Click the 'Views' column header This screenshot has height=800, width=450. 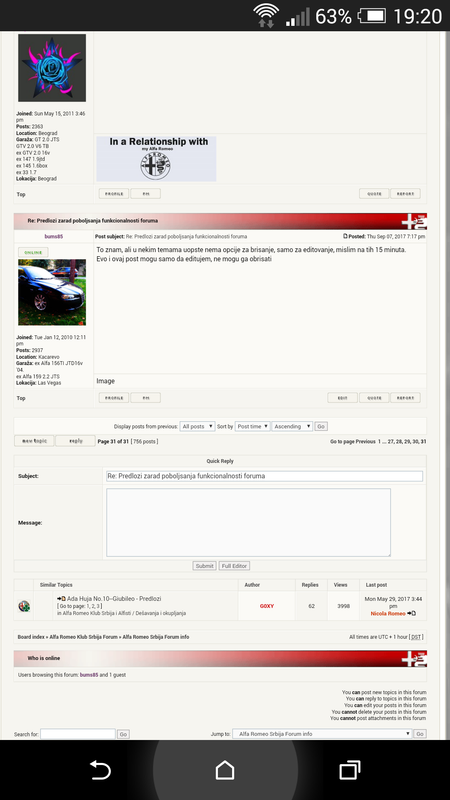click(x=340, y=585)
